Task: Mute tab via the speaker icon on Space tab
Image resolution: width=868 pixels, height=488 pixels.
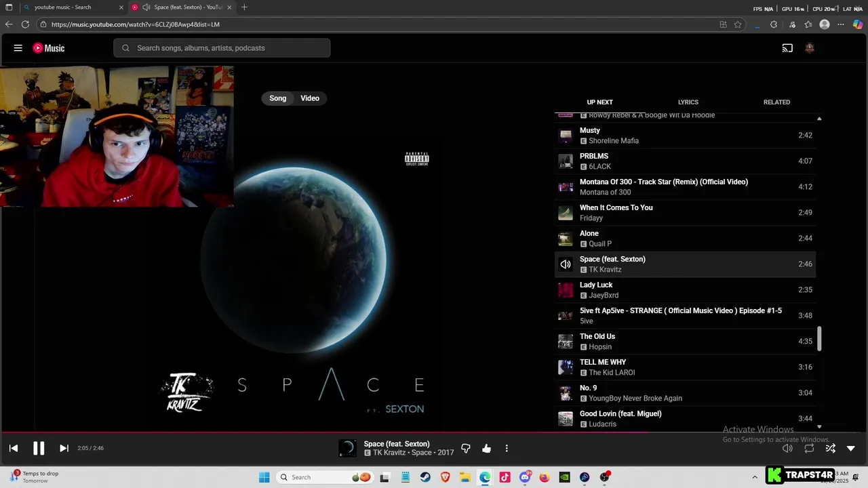Action: point(146,7)
